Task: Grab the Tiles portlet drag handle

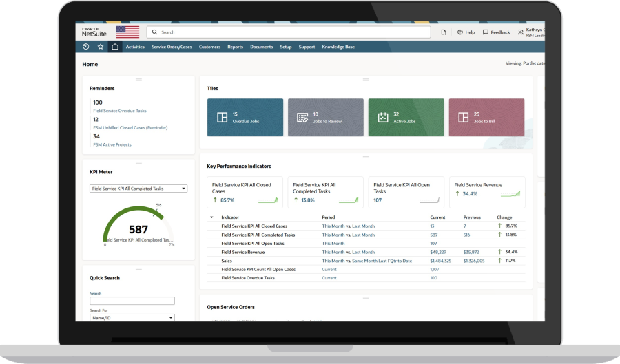Action: pos(366,79)
